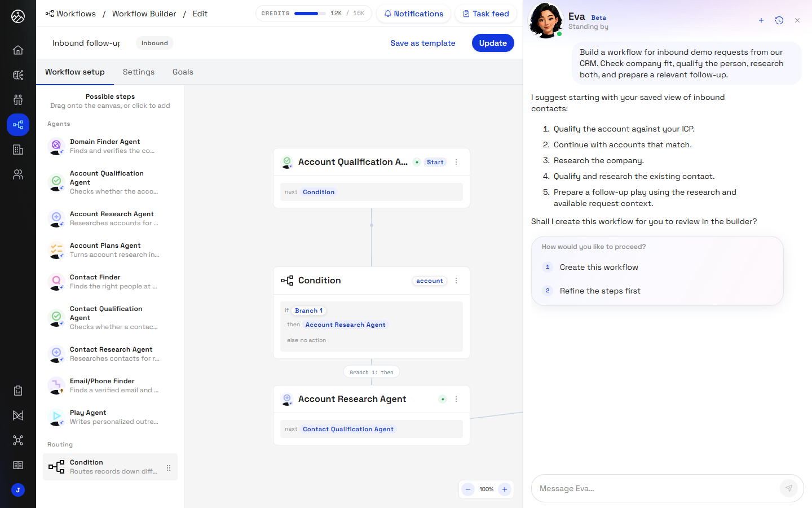
Task: Go to Workflows breadcrumb
Action: [x=70, y=14]
